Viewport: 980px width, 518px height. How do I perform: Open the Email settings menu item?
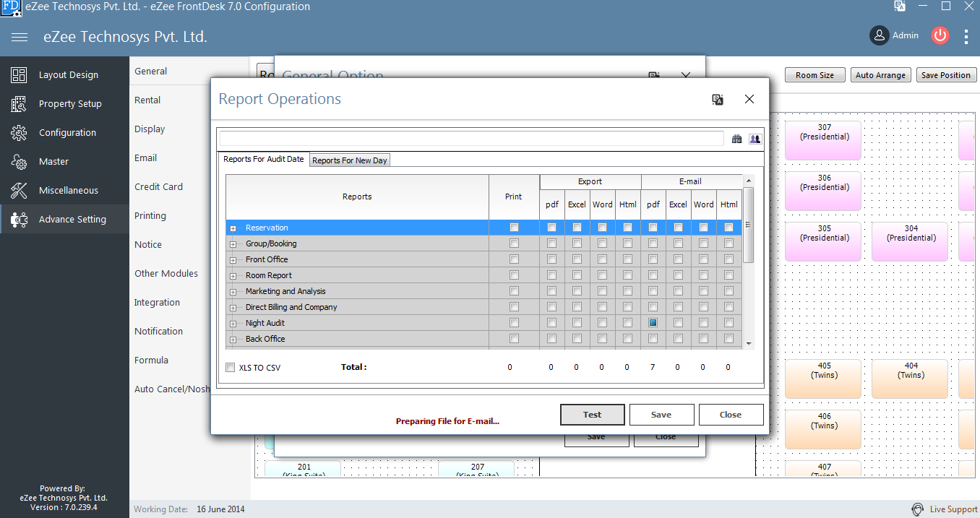pyautogui.click(x=145, y=157)
